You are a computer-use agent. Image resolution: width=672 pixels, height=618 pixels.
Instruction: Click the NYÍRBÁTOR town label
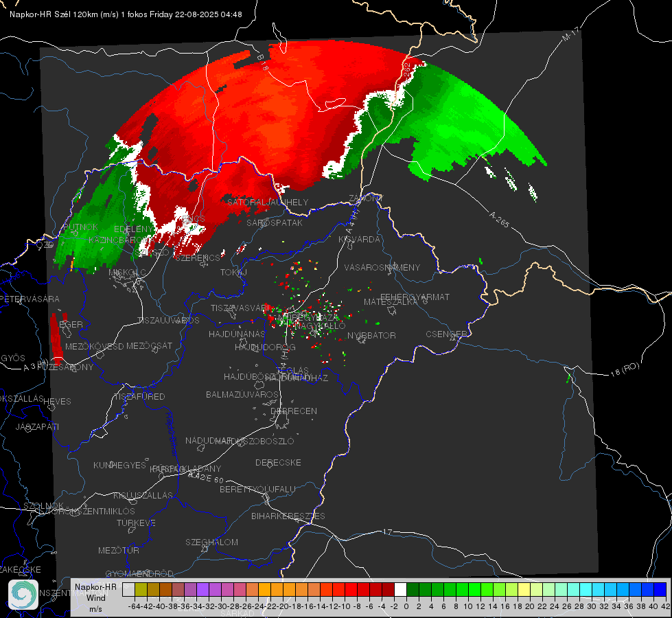(x=371, y=335)
